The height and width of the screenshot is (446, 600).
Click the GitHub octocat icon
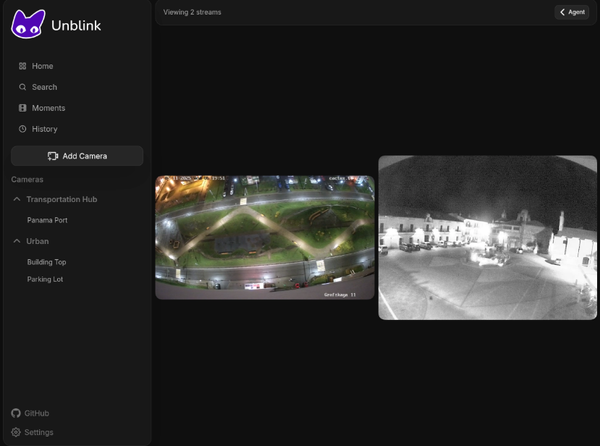pyautogui.click(x=16, y=413)
